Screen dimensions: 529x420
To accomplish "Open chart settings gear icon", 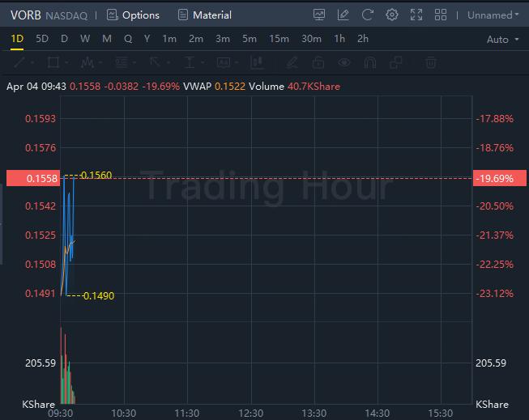I will tap(392, 15).
